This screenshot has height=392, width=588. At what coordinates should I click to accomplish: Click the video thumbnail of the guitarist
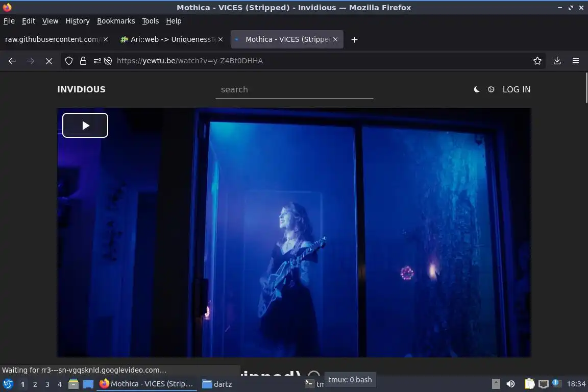click(x=294, y=232)
